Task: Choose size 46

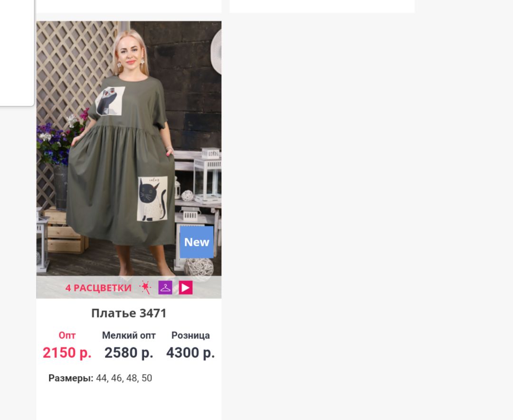Action: [117, 378]
